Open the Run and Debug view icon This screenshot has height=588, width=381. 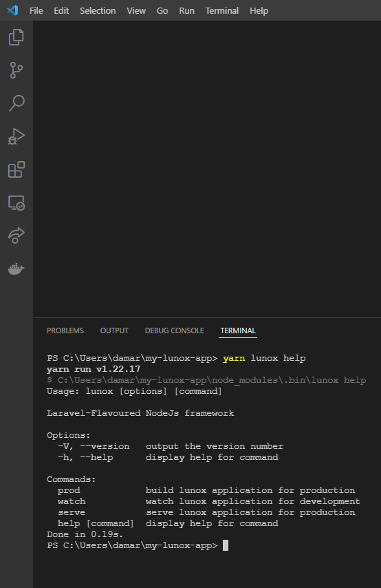coord(16,136)
